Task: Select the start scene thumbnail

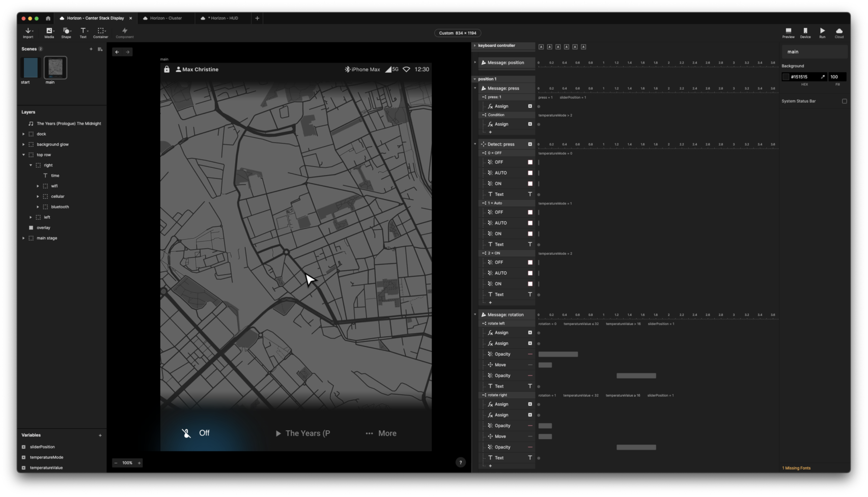Action: (x=31, y=68)
